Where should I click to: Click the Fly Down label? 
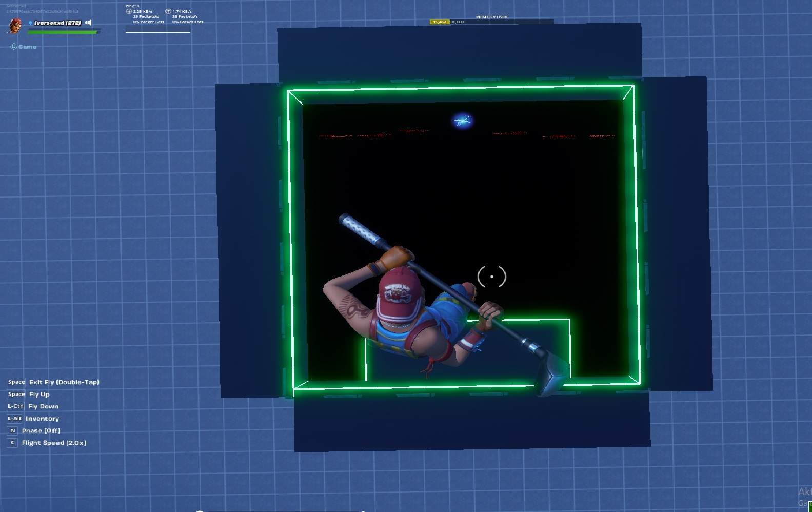(44, 406)
